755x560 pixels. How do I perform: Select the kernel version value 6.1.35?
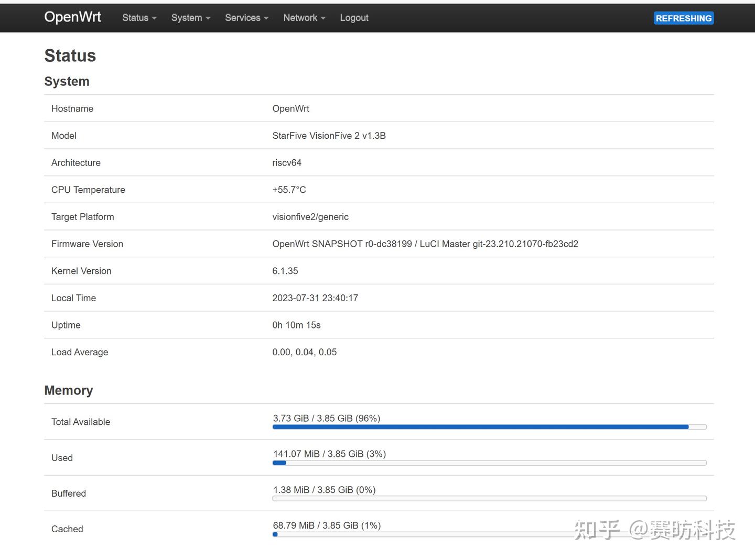click(x=285, y=271)
